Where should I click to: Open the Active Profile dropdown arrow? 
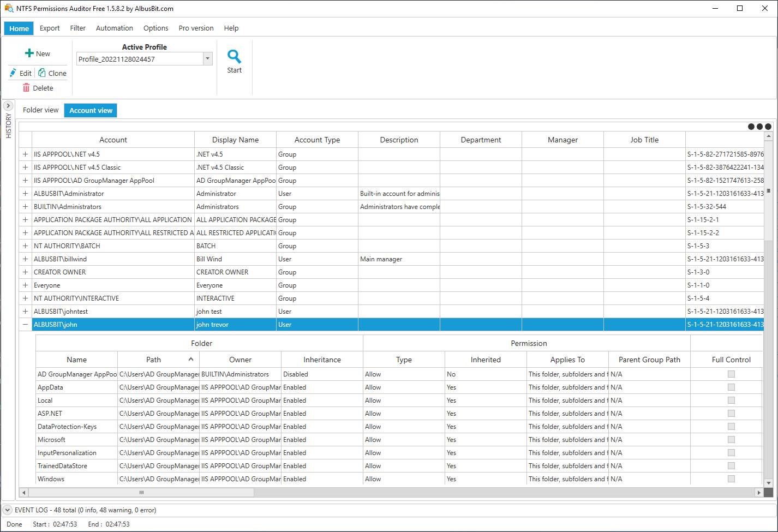coord(208,59)
